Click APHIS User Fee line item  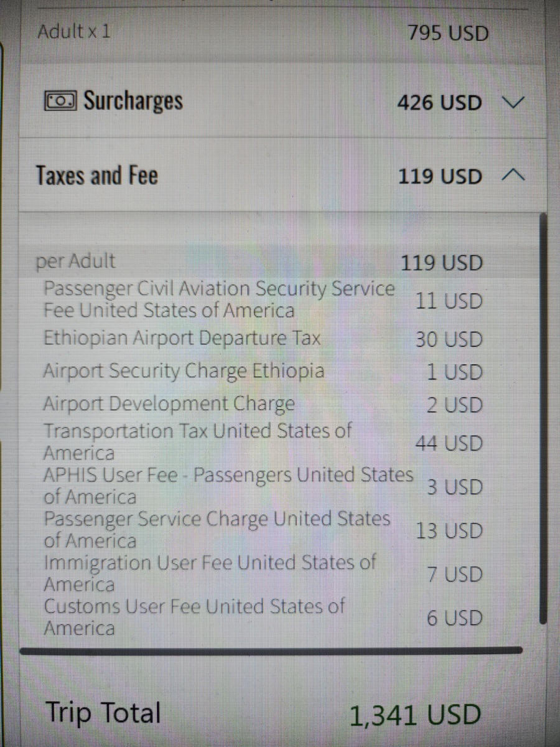[x=263, y=486]
